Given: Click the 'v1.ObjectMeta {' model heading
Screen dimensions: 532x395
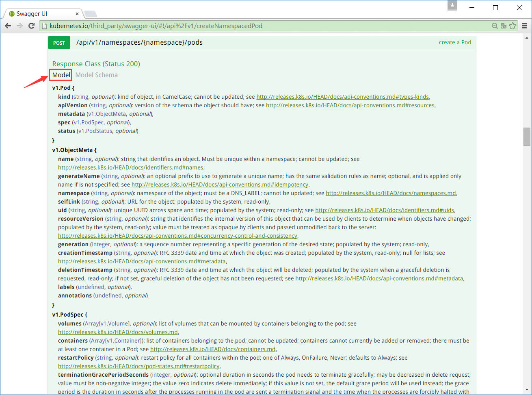Looking at the screenshot, I should click(x=74, y=150).
